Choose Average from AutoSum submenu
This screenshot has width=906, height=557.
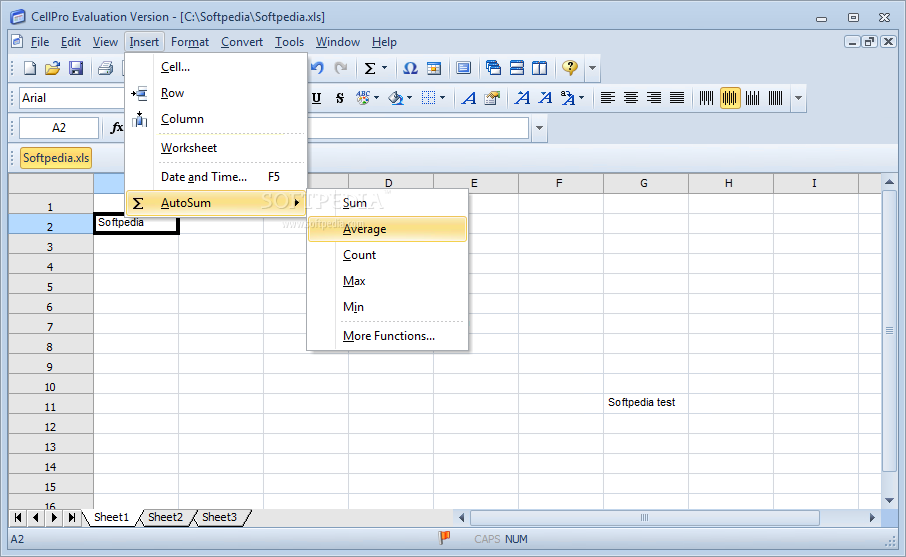(x=387, y=229)
